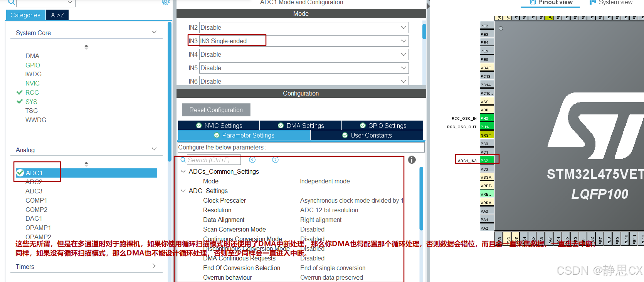The height and width of the screenshot is (282, 644).
Task: Click the parameter list vertical scrollbar
Action: 421,198
